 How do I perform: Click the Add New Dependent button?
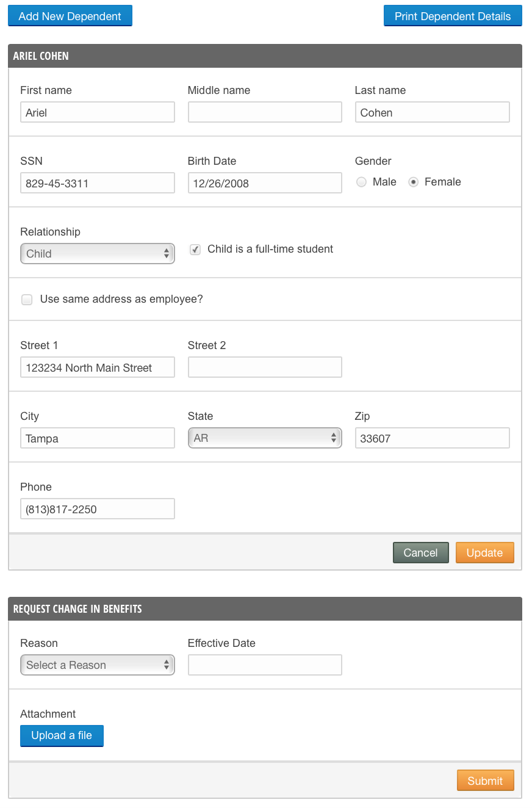[70, 16]
